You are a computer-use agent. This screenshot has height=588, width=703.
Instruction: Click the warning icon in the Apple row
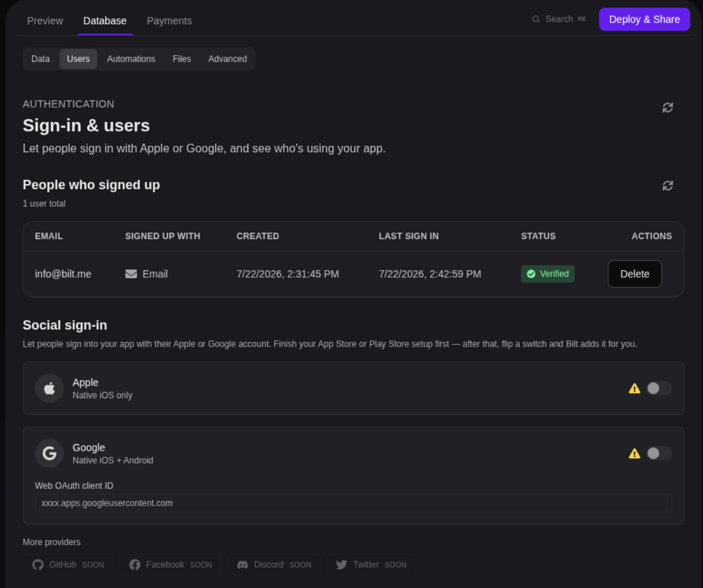pyautogui.click(x=635, y=388)
